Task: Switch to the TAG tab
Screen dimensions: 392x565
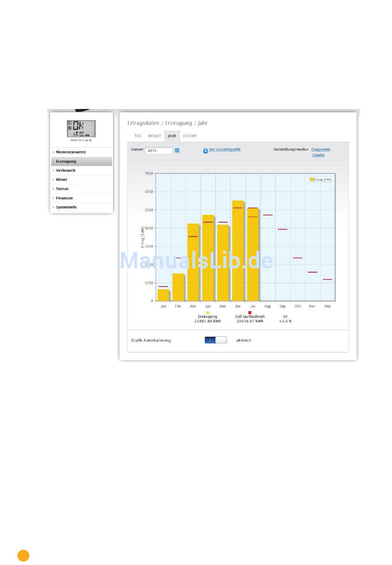Action: click(138, 136)
